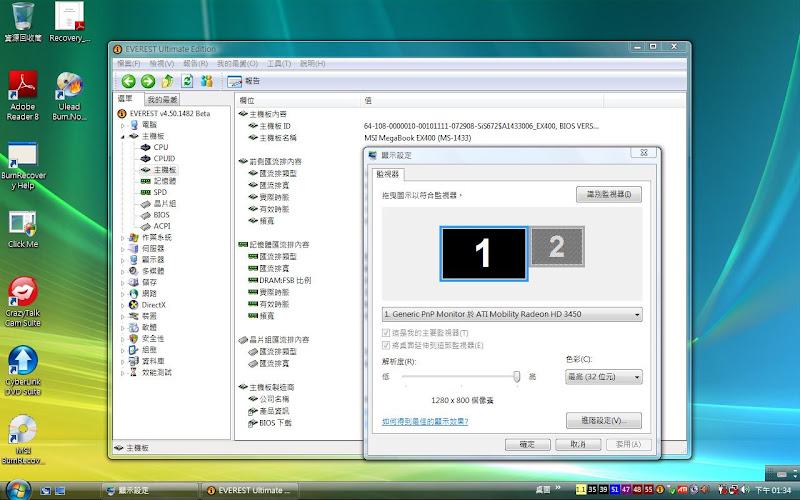Image resolution: width=800 pixels, height=500 pixels.
Task: Open the 報告 report toolbar button
Action: [x=243, y=81]
